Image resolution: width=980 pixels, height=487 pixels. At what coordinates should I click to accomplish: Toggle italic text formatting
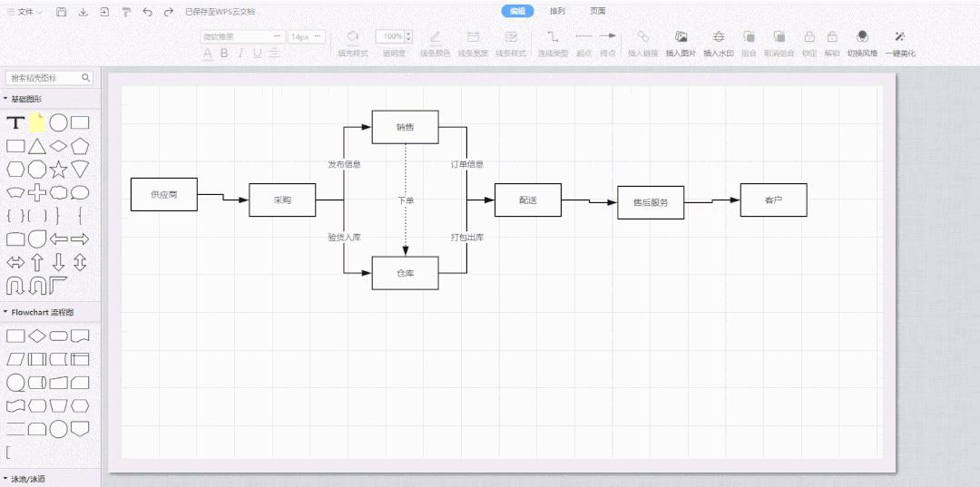click(240, 54)
